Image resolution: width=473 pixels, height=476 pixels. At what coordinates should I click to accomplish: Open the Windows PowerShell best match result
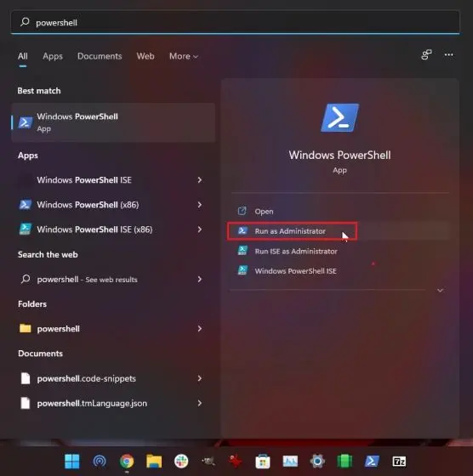pos(113,122)
